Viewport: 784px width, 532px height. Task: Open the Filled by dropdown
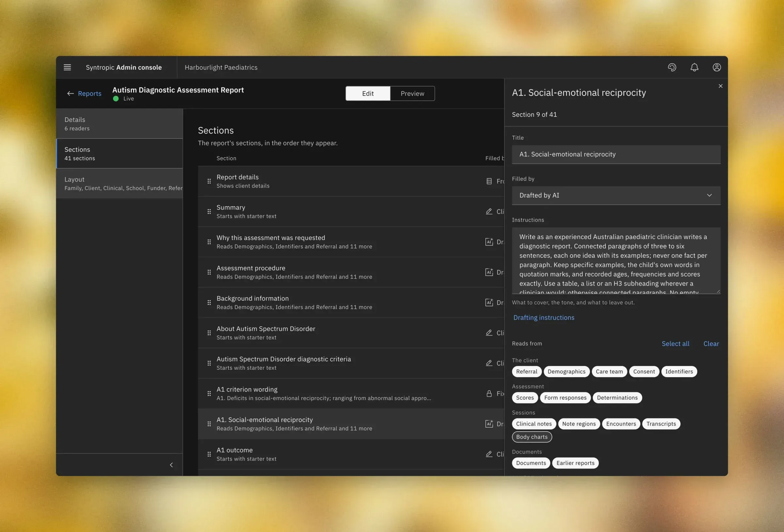point(616,195)
